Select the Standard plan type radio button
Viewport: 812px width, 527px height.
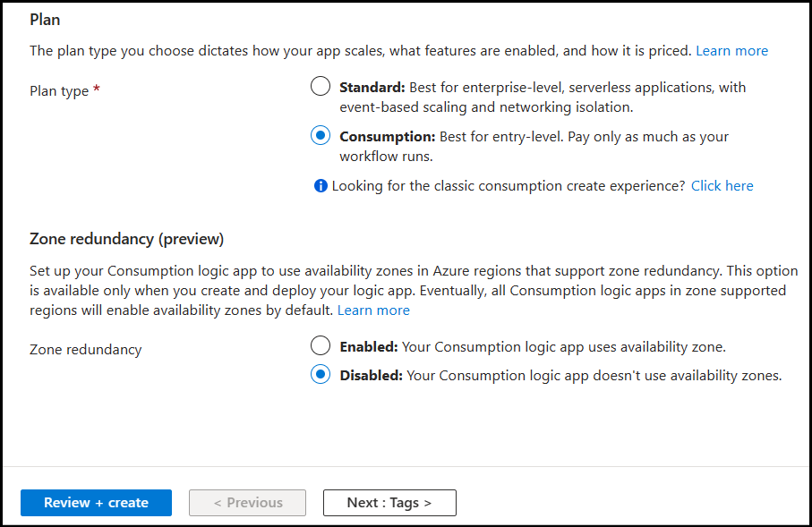321,87
